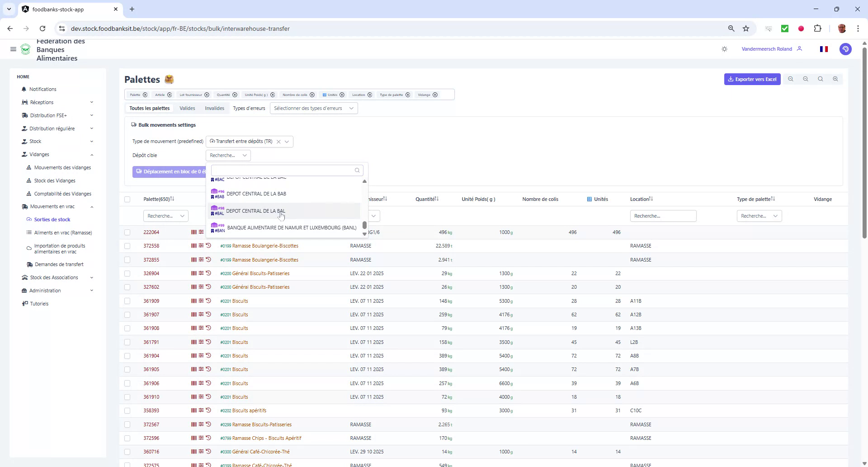Click the French flag icon

tap(824, 49)
